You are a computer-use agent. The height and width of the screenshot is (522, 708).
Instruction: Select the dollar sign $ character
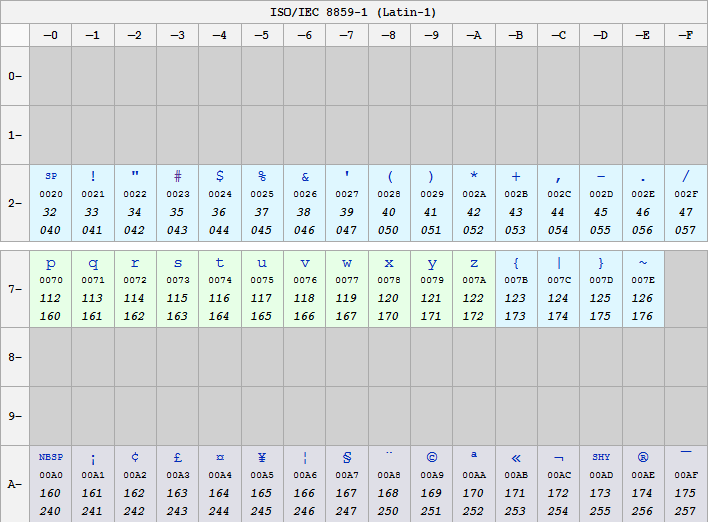pos(219,176)
